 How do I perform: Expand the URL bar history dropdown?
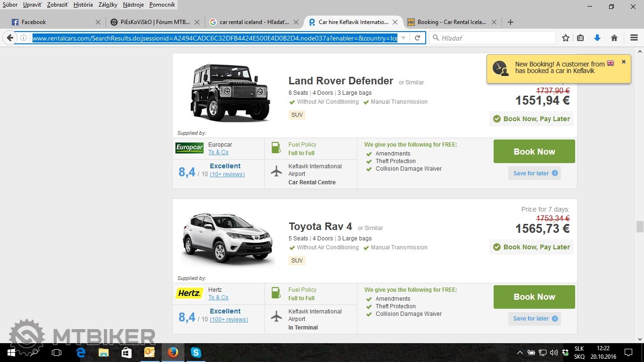[403, 38]
